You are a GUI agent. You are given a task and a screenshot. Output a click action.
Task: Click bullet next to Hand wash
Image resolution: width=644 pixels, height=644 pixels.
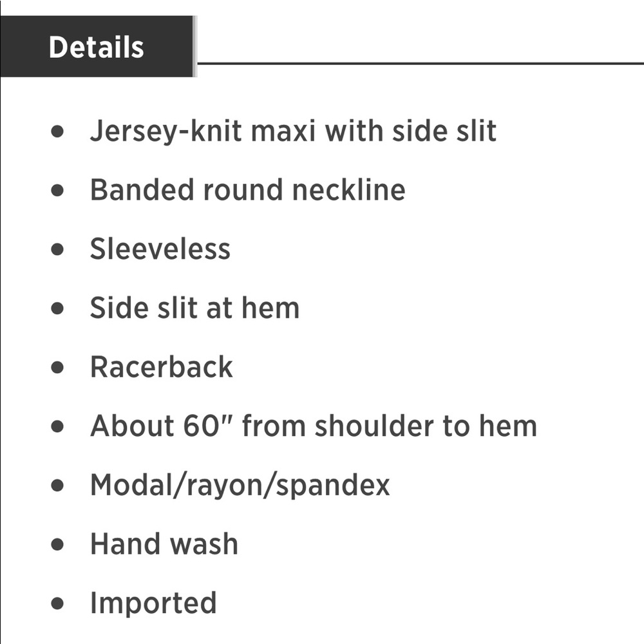point(57,545)
